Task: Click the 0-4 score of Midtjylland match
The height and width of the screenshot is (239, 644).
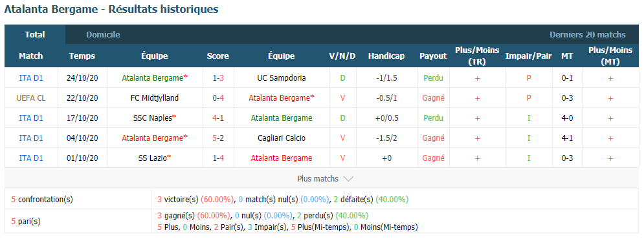Action: tap(218, 98)
